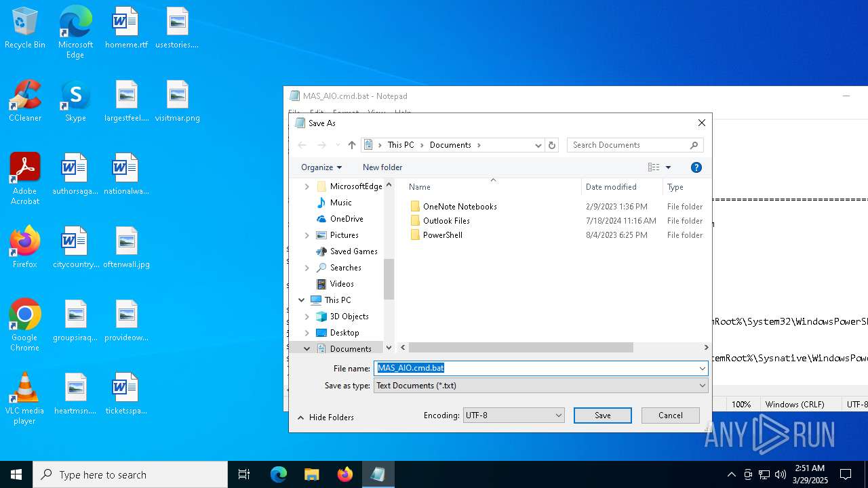Open Recycle Bin desktop icon
Screen dimensions: 868x488
[x=25, y=28]
